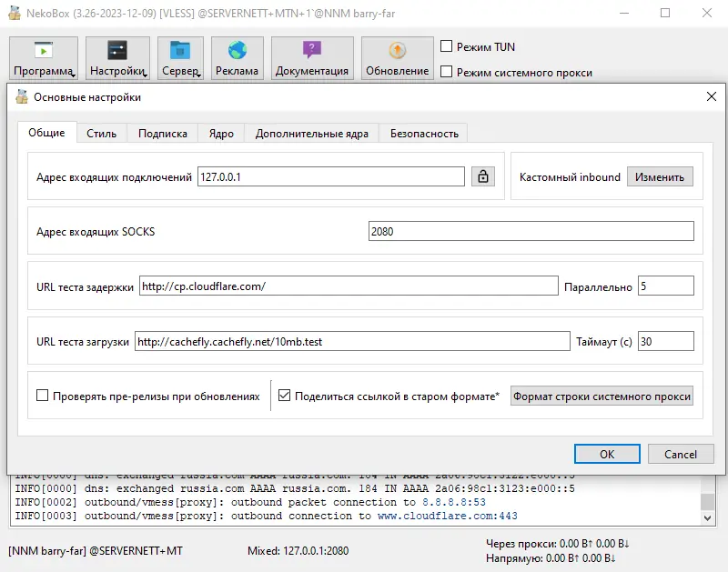Toggle Проверять пре-релизы при обновлениях

42,396
